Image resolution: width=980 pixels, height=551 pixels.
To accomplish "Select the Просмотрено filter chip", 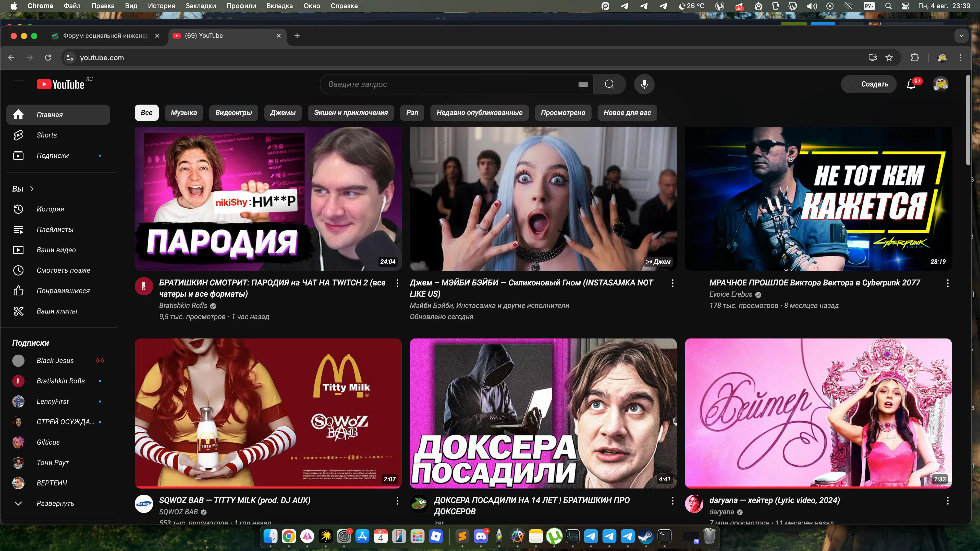I will tap(563, 112).
